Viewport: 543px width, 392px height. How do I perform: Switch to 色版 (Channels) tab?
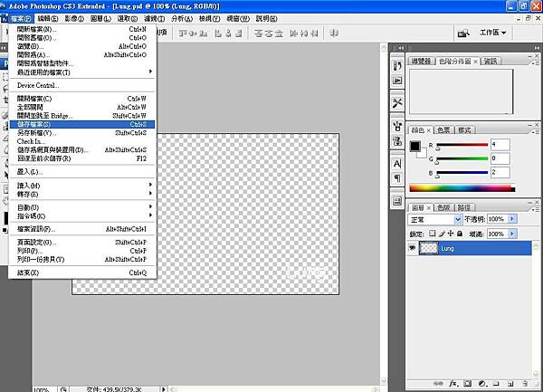click(443, 207)
